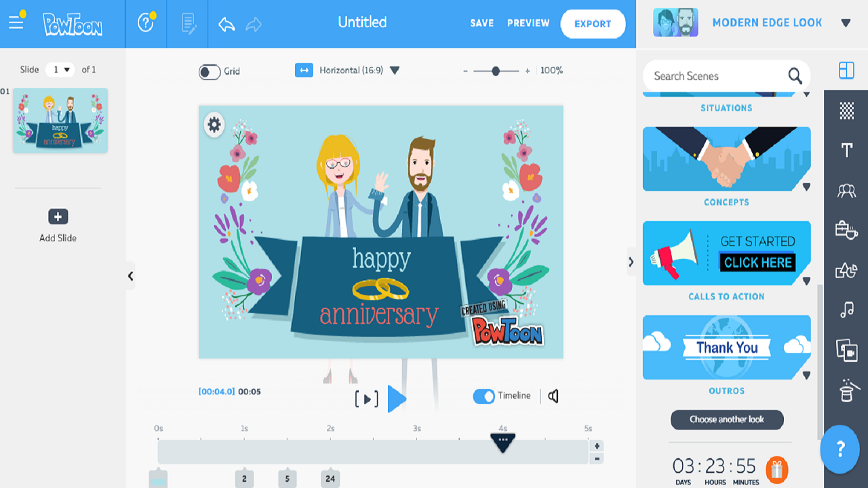Open the Media video panel icon

[846, 350]
